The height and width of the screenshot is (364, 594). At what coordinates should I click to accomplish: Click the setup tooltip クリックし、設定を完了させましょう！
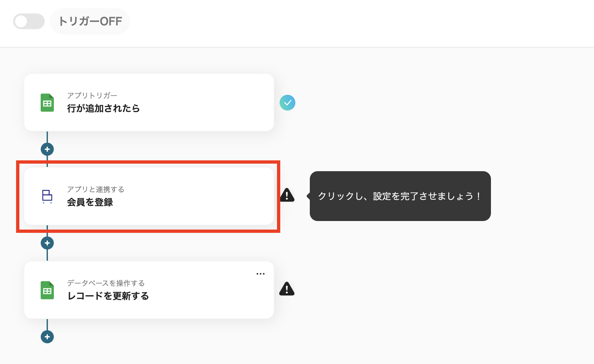[x=399, y=196]
